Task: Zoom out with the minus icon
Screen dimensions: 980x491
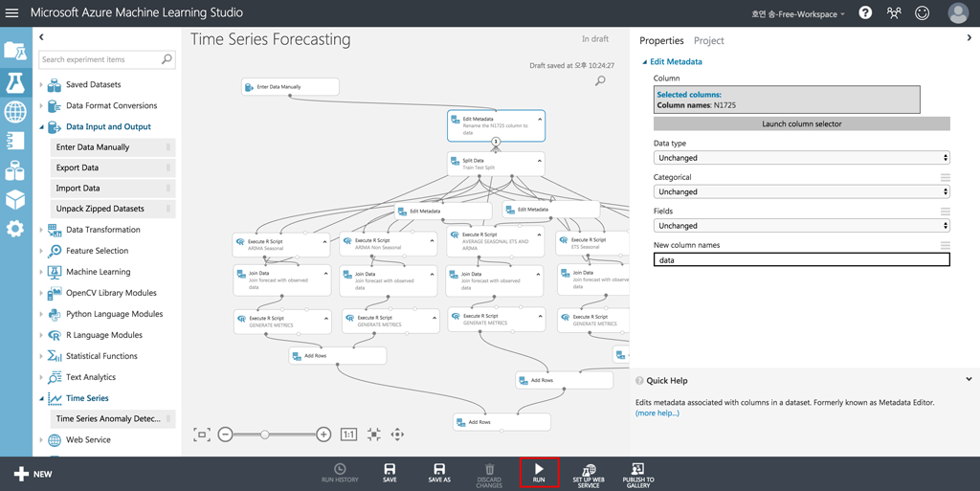Action: click(226, 435)
